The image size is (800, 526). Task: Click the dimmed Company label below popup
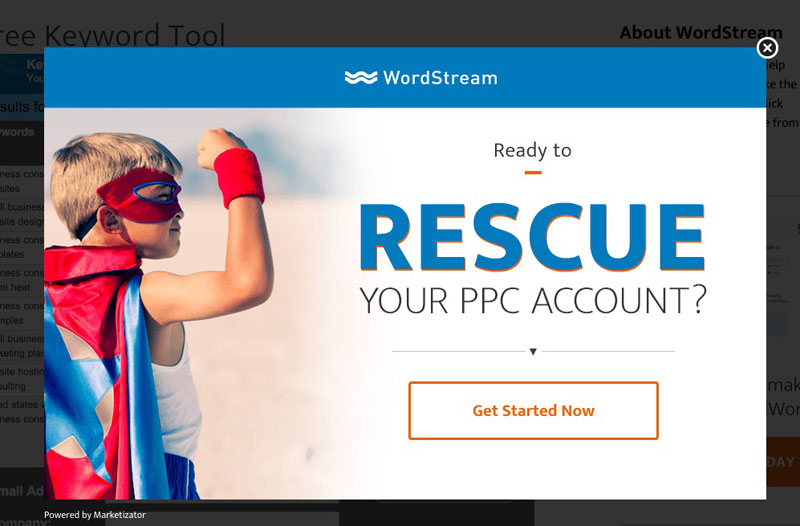pyautogui.click(x=22, y=521)
